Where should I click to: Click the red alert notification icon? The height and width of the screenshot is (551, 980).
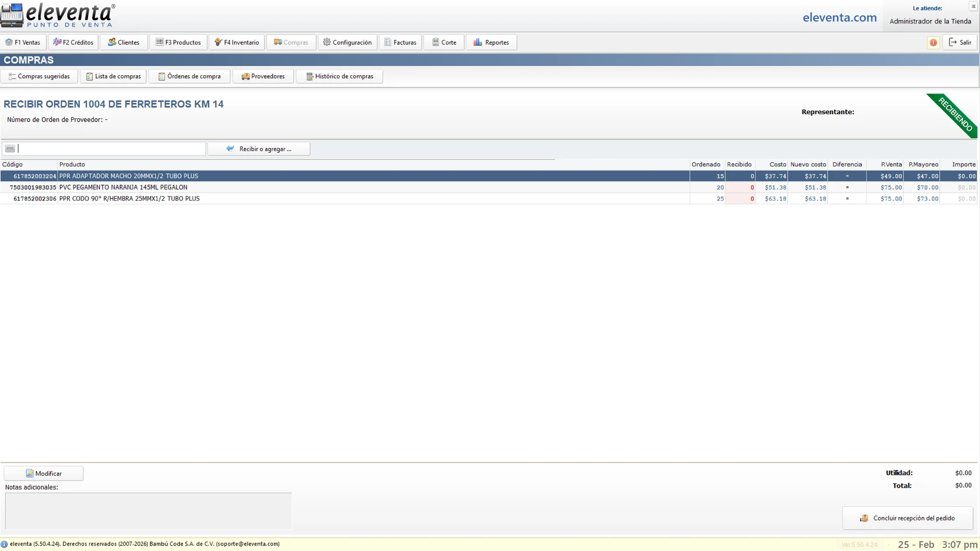tap(933, 42)
